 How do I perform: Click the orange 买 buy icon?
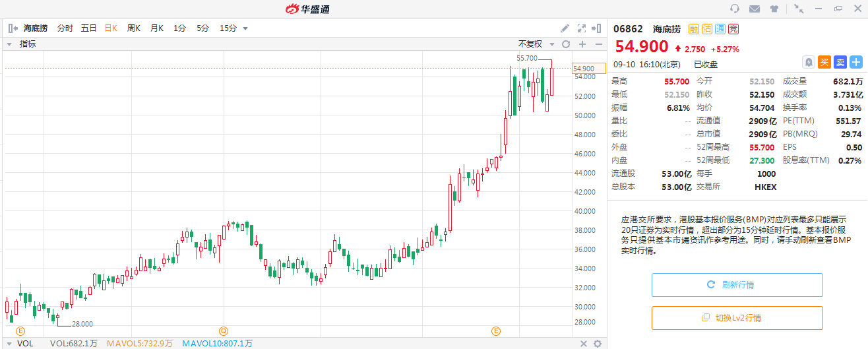click(x=824, y=62)
